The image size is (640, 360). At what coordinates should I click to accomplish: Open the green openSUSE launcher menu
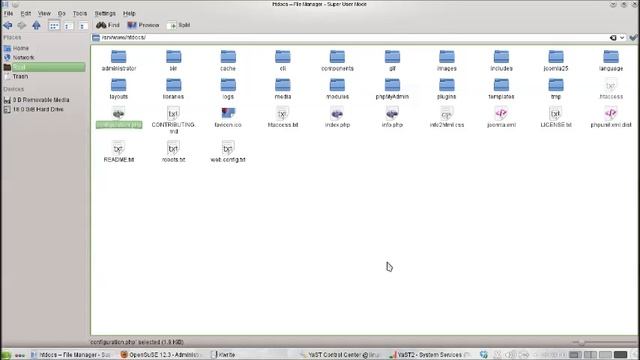(x=6, y=355)
